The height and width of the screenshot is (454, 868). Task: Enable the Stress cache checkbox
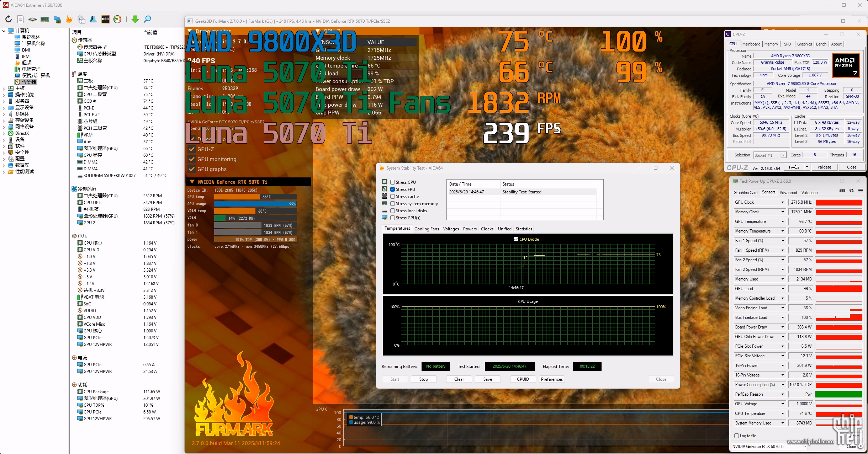coord(392,197)
